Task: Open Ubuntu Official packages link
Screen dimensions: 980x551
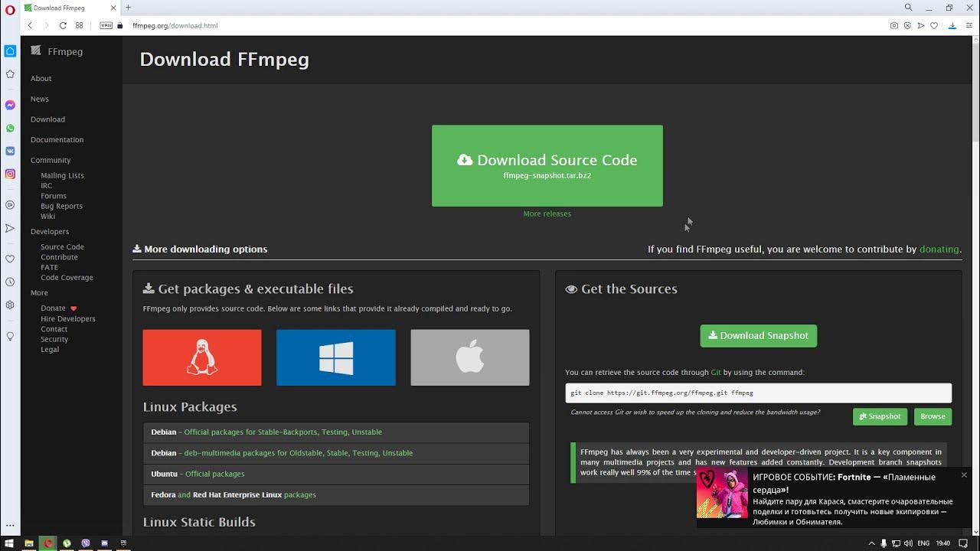Action: (214, 474)
